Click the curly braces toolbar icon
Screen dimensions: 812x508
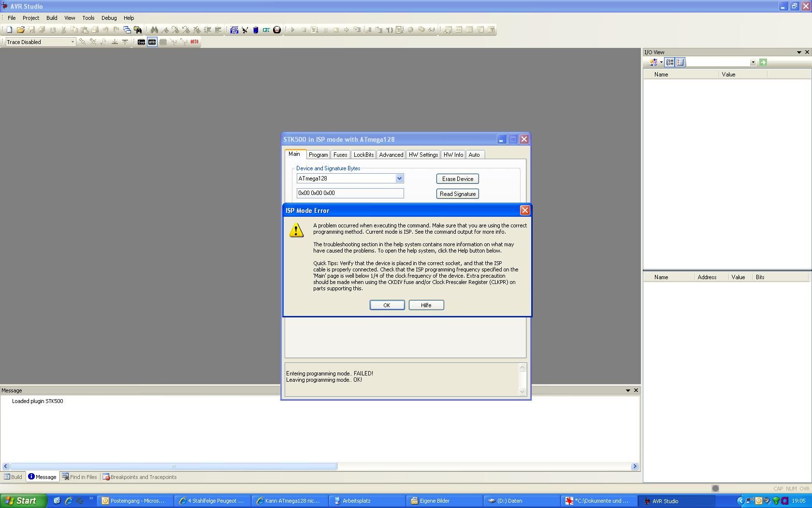389,30
